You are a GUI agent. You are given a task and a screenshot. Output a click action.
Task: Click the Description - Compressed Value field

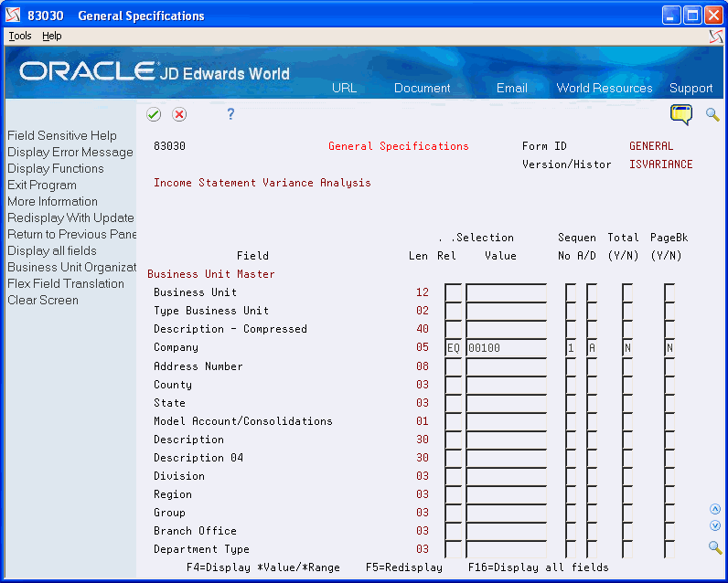click(506, 329)
